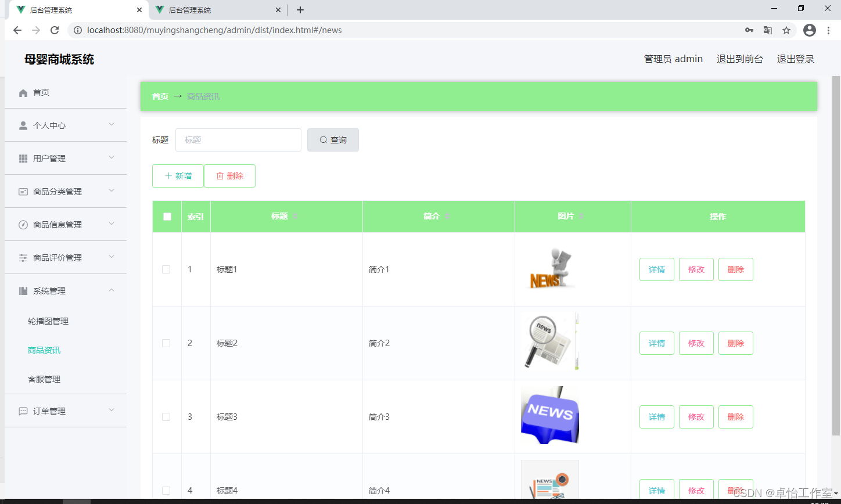Collapse the 系统管理 section chevron
The height and width of the screenshot is (504, 841).
click(x=112, y=290)
